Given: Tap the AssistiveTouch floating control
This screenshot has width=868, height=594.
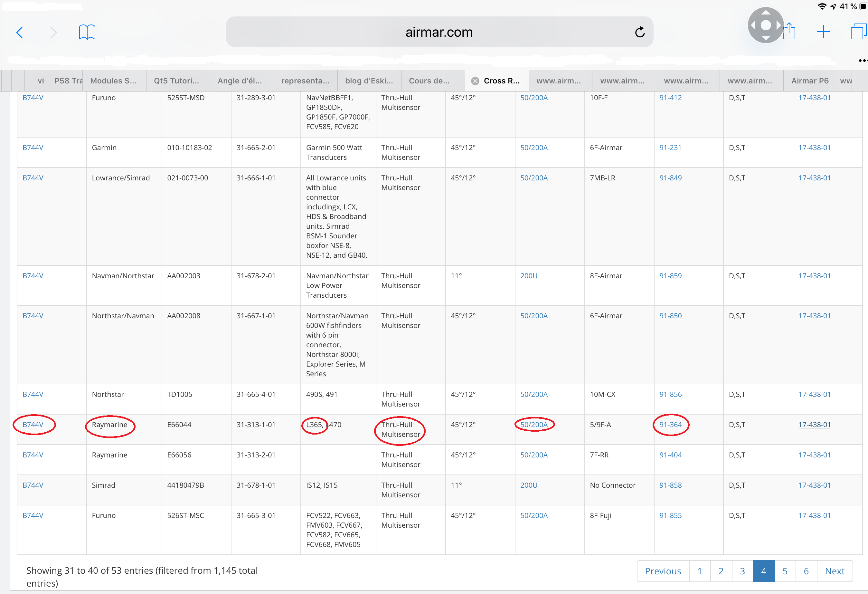Looking at the screenshot, I should click(766, 25).
